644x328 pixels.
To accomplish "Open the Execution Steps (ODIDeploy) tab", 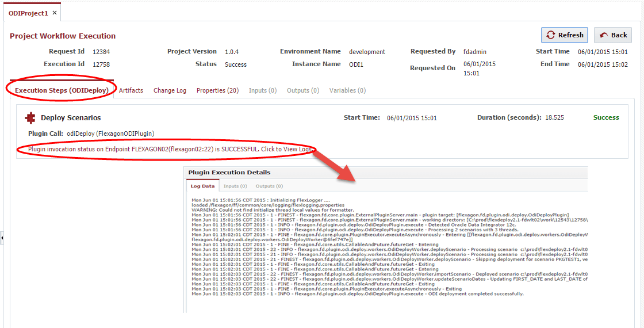I will 62,90.
